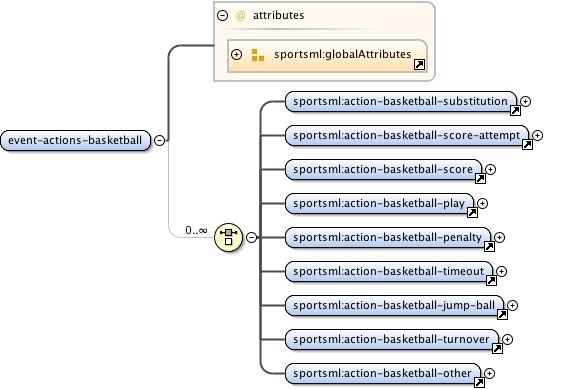
Task: Select the sportsml:action-basketball-other element
Action: click(x=383, y=373)
